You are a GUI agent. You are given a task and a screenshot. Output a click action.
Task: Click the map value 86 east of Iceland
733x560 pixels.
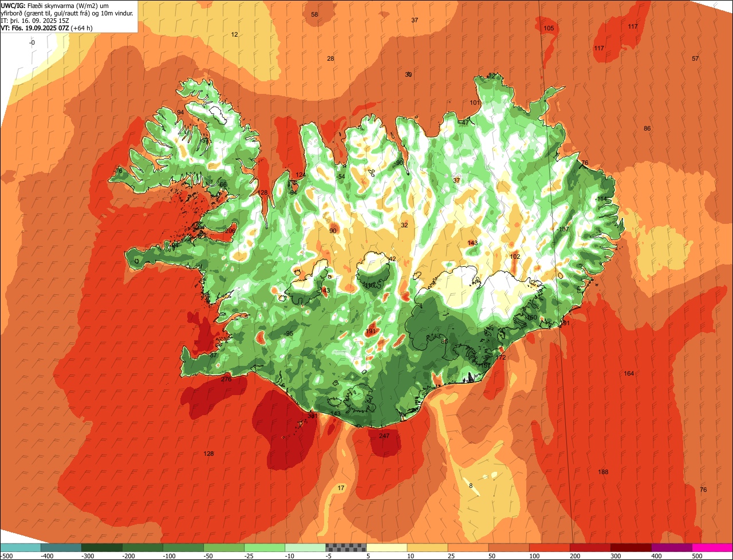pos(647,128)
